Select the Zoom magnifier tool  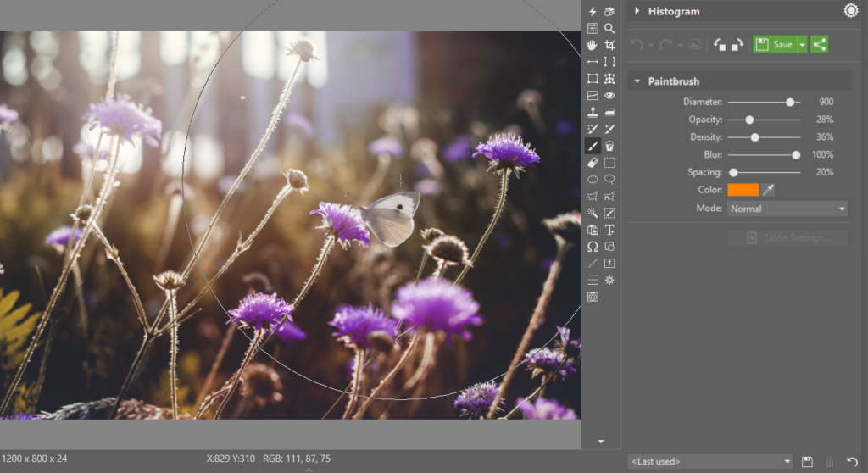click(609, 28)
